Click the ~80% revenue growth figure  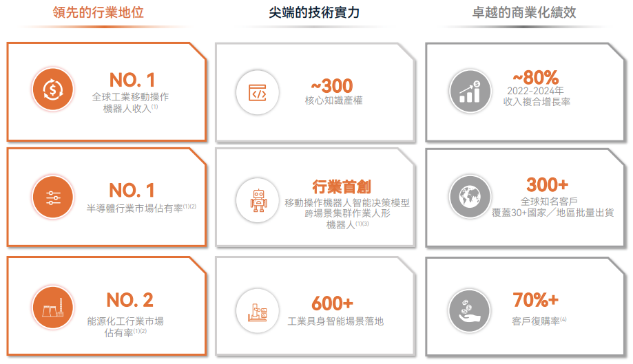click(x=537, y=88)
